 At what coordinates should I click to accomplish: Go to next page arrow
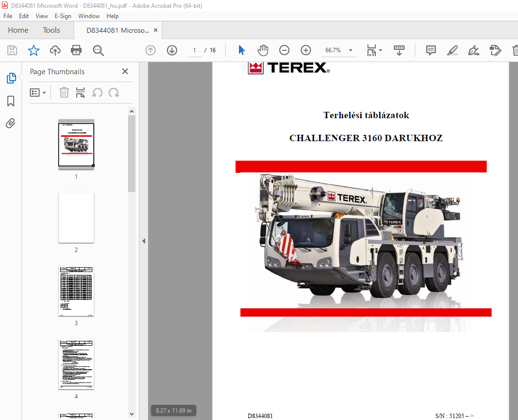click(x=172, y=50)
